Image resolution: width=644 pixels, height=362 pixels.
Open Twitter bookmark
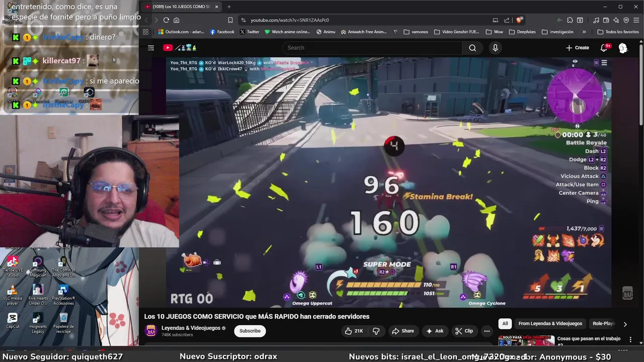250,32
